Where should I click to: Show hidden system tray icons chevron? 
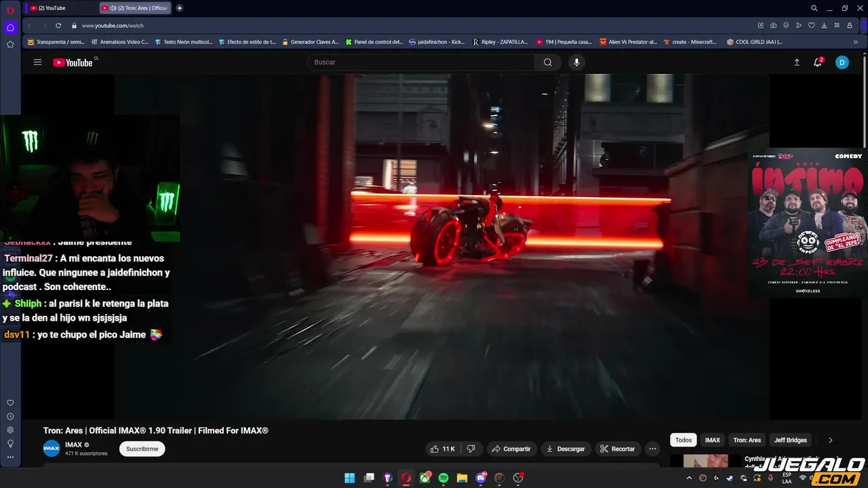point(689,478)
